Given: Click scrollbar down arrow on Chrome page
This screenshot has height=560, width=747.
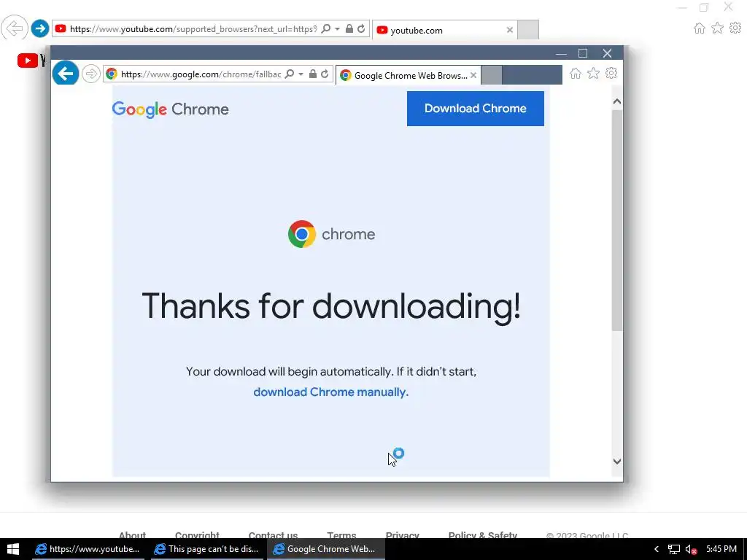Looking at the screenshot, I should [617, 461].
